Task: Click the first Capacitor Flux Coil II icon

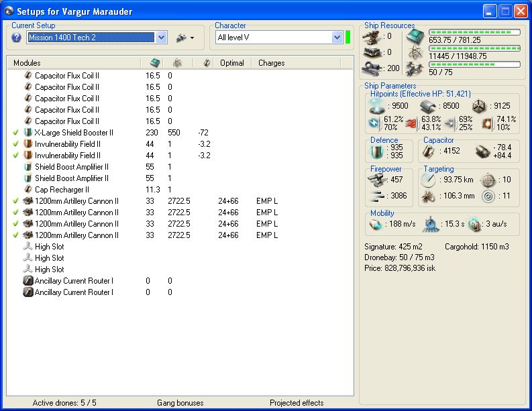Action: [x=28, y=75]
